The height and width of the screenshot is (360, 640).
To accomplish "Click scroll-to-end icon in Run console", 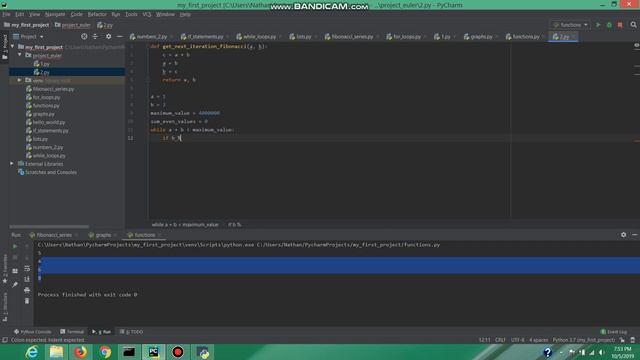I will pos(27,279).
